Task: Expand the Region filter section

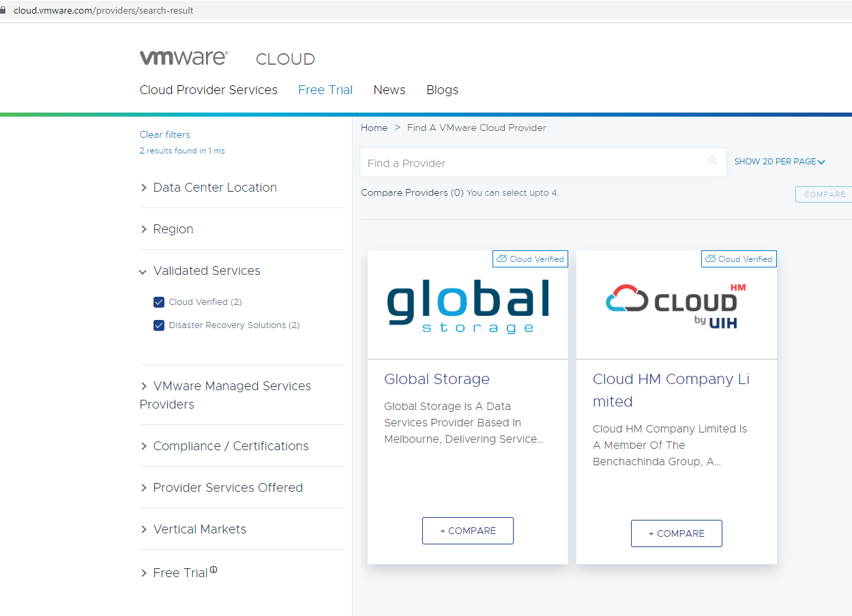Action: click(x=166, y=229)
